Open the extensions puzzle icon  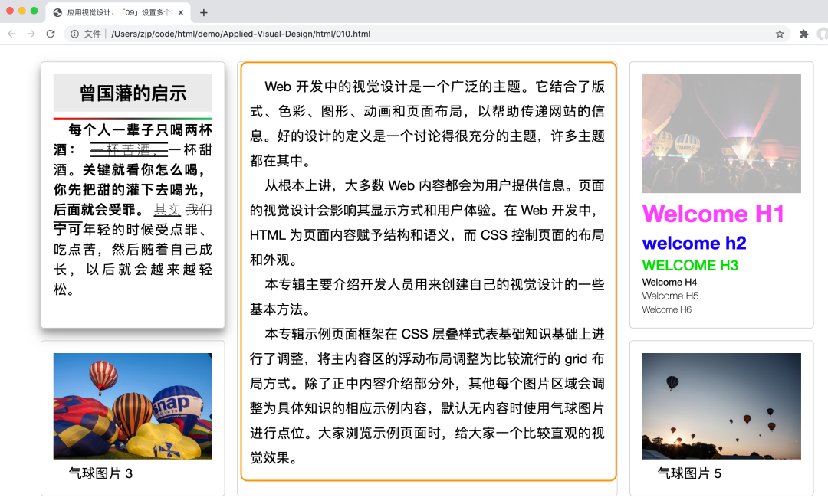point(803,34)
